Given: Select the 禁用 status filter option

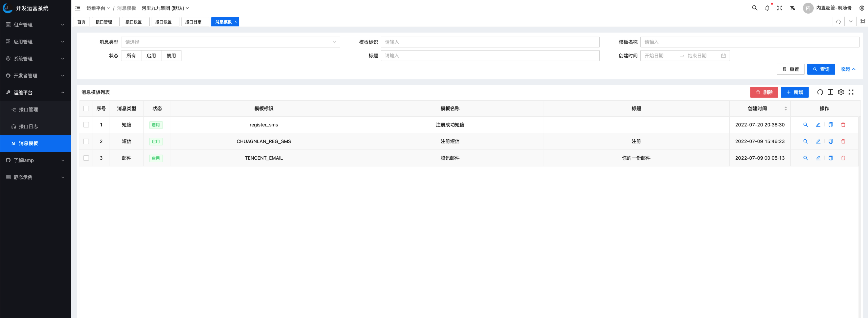Looking at the screenshot, I should point(171,56).
